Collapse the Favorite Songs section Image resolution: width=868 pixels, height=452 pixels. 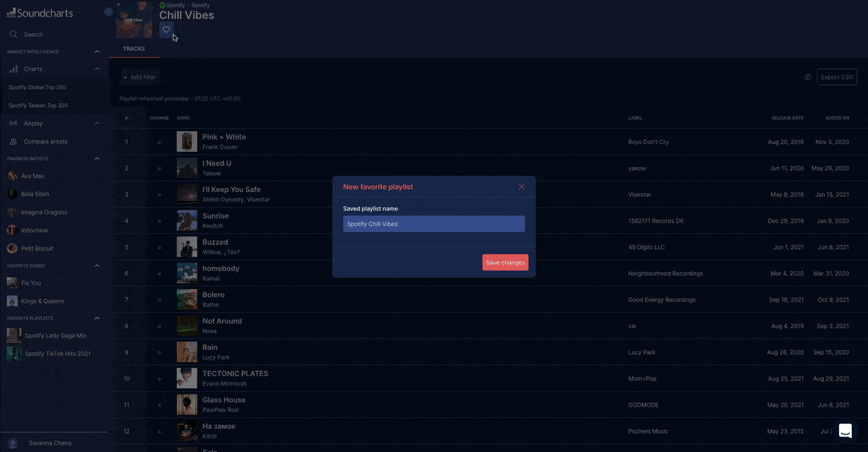tap(97, 266)
